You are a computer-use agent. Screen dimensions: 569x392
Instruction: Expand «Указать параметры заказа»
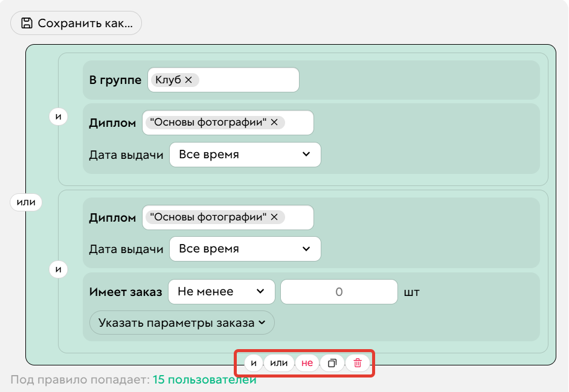pos(181,323)
